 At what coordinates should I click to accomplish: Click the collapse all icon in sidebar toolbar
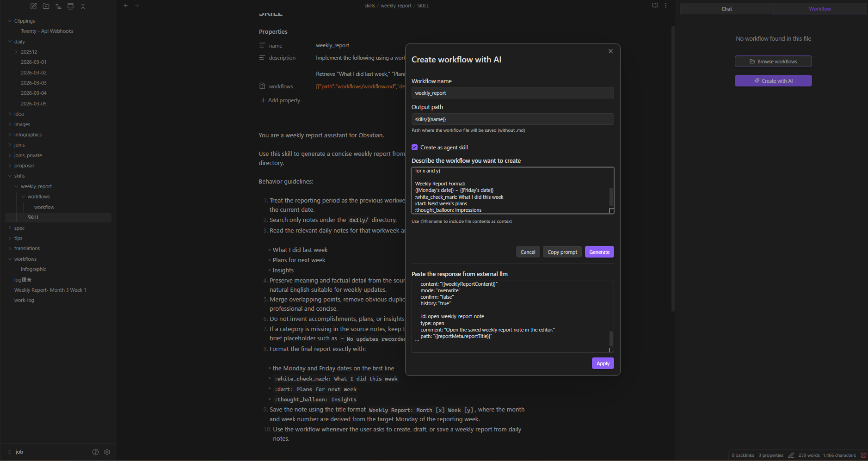[x=83, y=6]
